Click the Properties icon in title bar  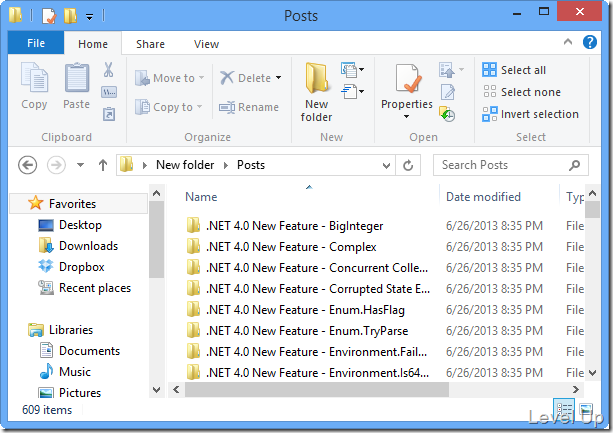(x=49, y=16)
